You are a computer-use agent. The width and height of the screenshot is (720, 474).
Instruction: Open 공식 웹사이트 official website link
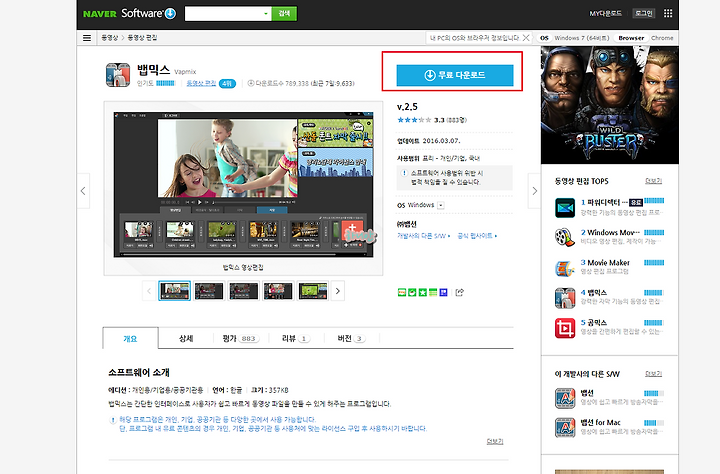click(477, 236)
